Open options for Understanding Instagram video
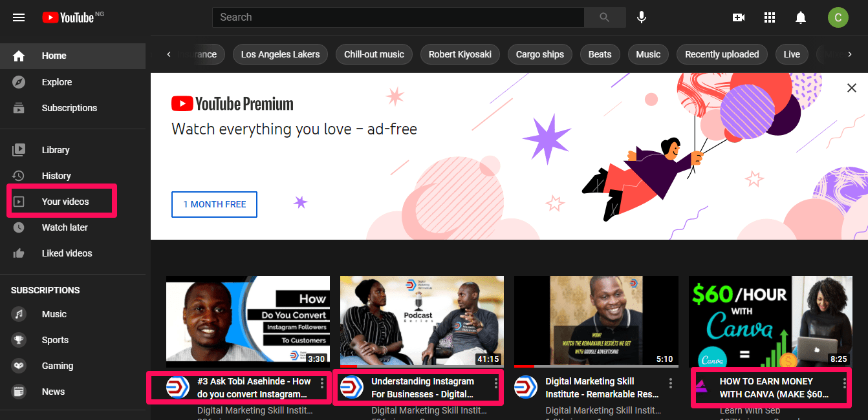Image resolution: width=868 pixels, height=420 pixels. (496, 383)
